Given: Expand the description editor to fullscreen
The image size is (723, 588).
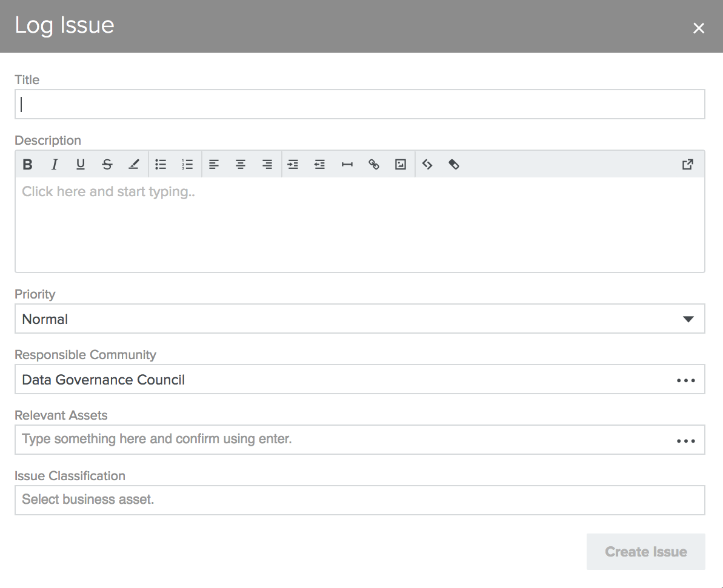Looking at the screenshot, I should point(687,164).
